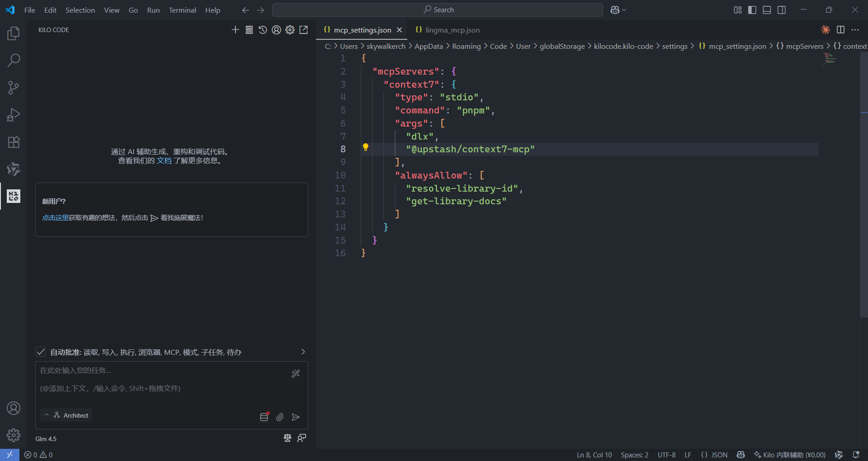Click the 点击这里 link
Viewport: 868px width, 461px height.
coord(55,217)
